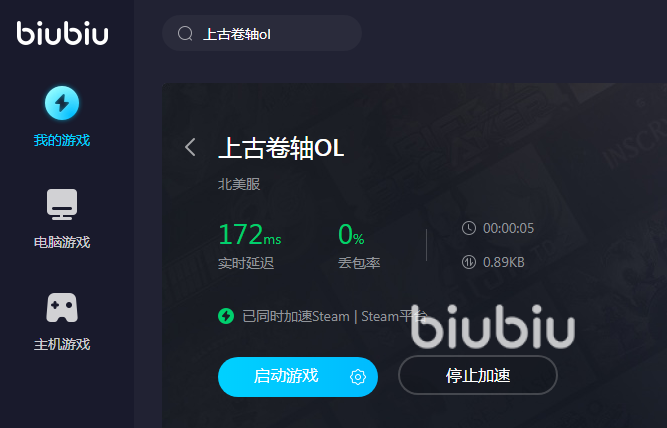Click the green lightning Steam acceleration icon
667x428 pixels.
(226, 316)
